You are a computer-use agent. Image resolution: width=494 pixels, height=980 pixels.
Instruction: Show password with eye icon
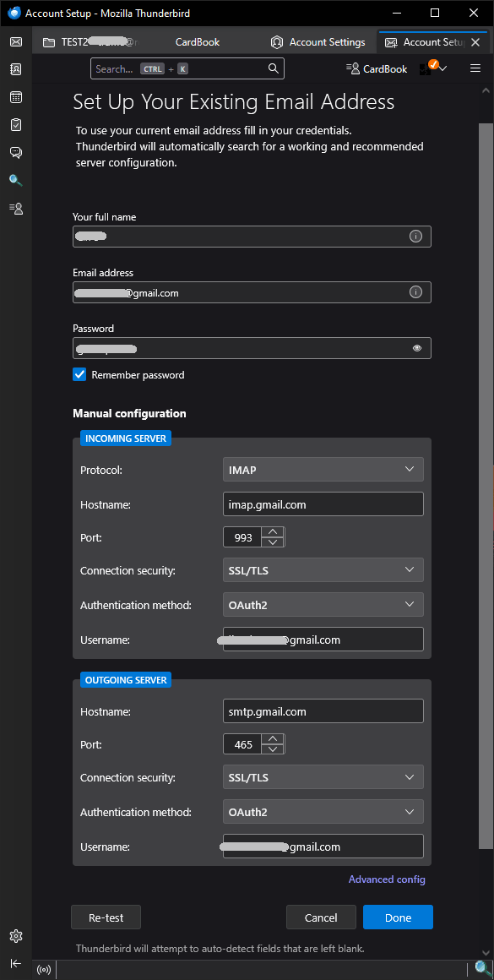coord(417,348)
